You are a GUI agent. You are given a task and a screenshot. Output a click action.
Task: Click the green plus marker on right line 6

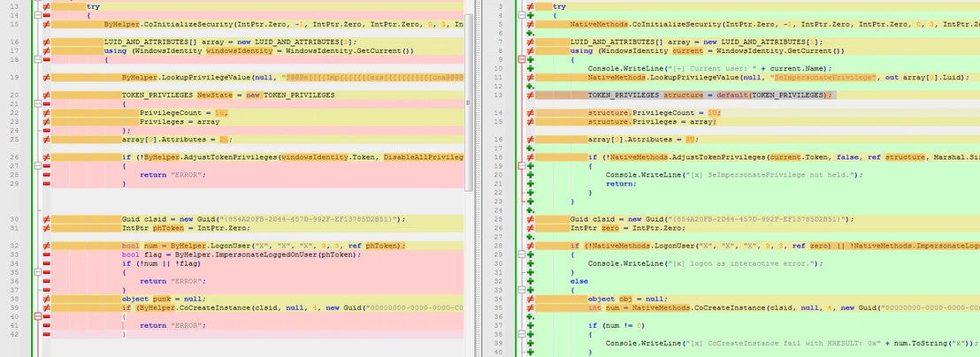click(x=531, y=33)
